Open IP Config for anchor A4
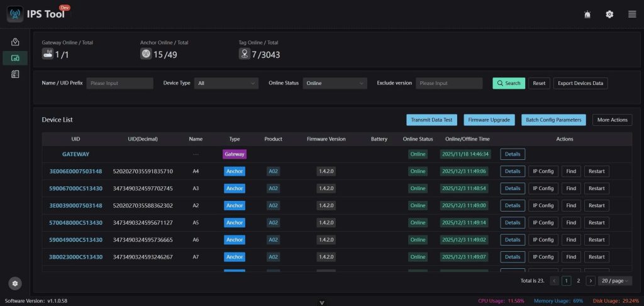This screenshot has height=306, width=644. [x=543, y=171]
